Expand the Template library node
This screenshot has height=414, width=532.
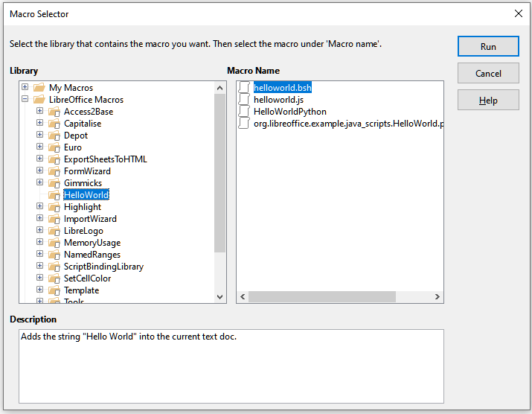coord(39,290)
